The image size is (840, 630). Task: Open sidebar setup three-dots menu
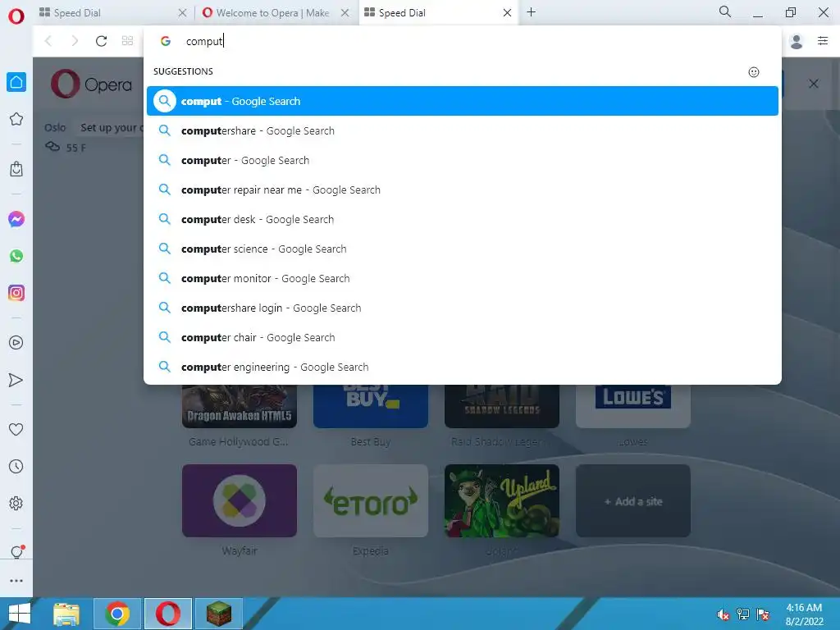coord(16,581)
